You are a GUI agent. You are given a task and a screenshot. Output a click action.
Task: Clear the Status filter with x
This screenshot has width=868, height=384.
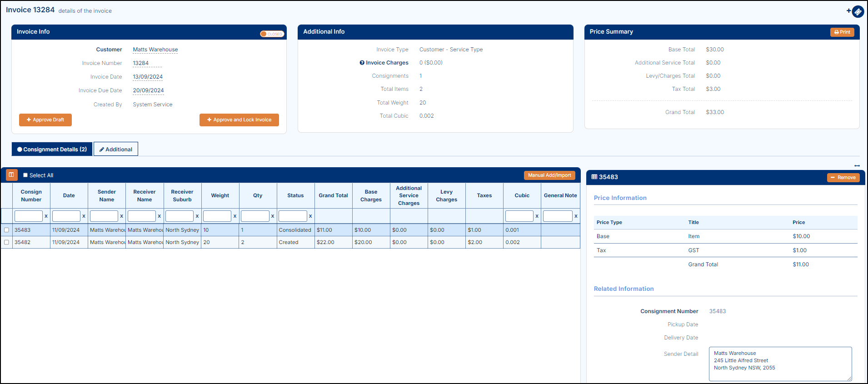[310, 216]
